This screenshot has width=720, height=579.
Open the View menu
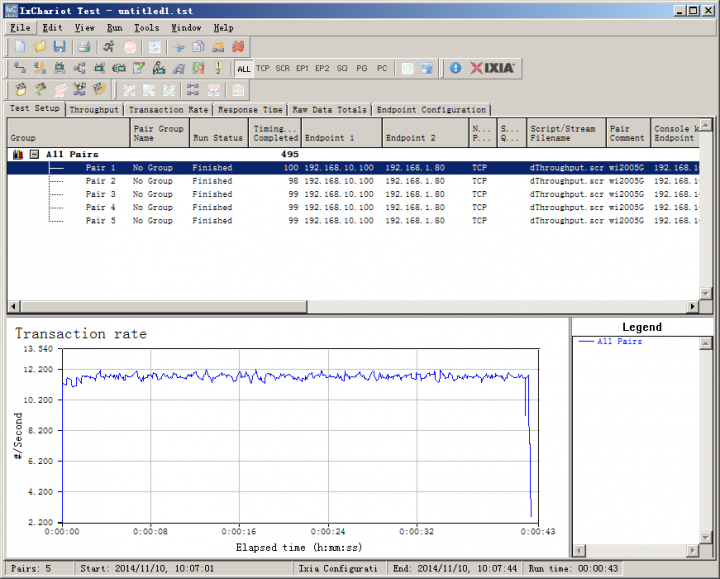click(x=84, y=28)
